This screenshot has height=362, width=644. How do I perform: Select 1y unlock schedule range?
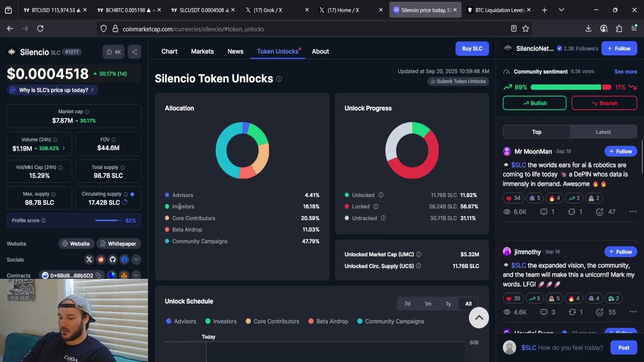pos(448,304)
